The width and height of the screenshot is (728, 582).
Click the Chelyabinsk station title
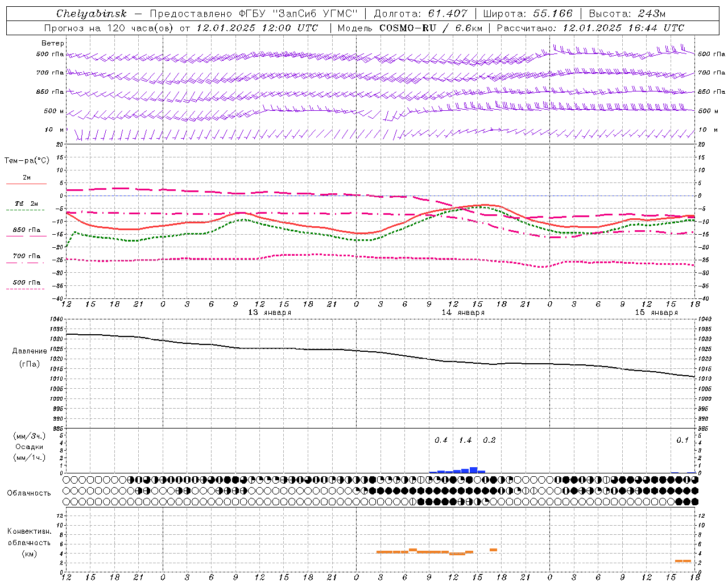pyautogui.click(x=91, y=14)
